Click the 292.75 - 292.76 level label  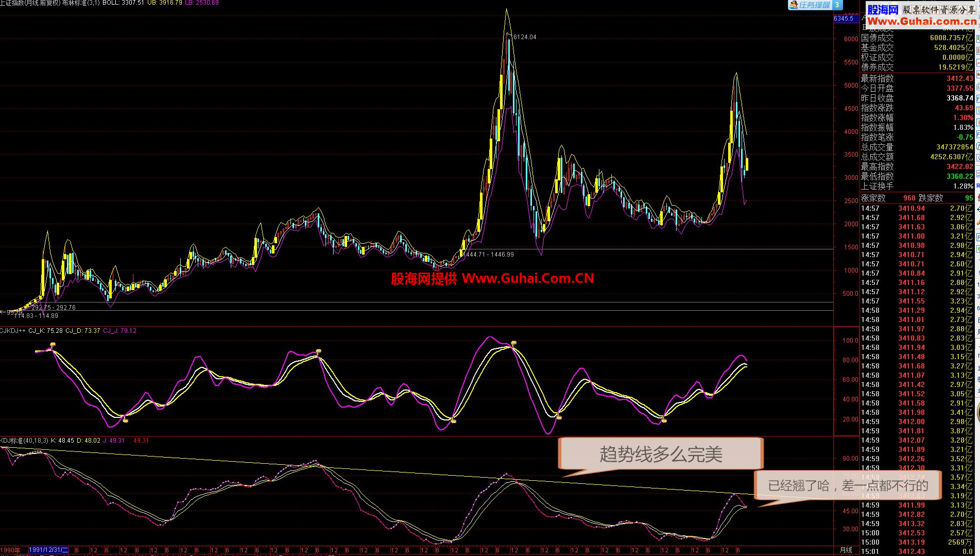[x=54, y=308]
